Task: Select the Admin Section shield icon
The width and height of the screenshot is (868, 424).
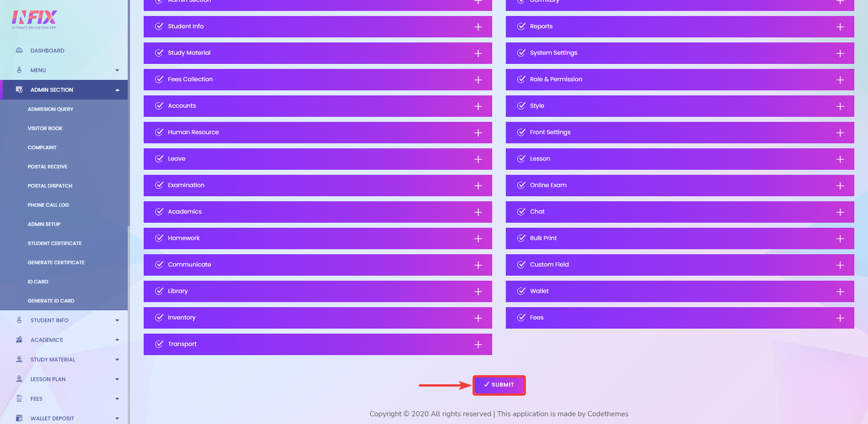Action: click(19, 89)
